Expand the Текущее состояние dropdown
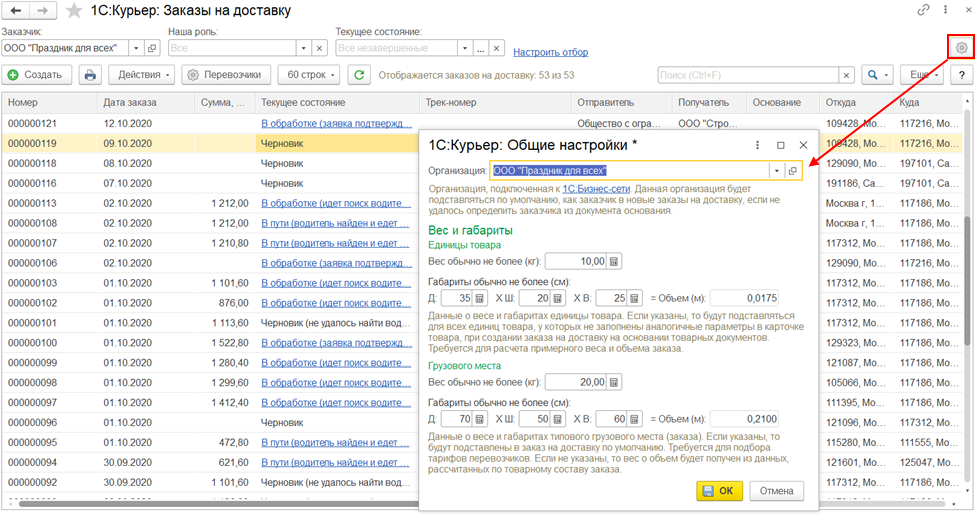980x514 pixels. [x=465, y=48]
